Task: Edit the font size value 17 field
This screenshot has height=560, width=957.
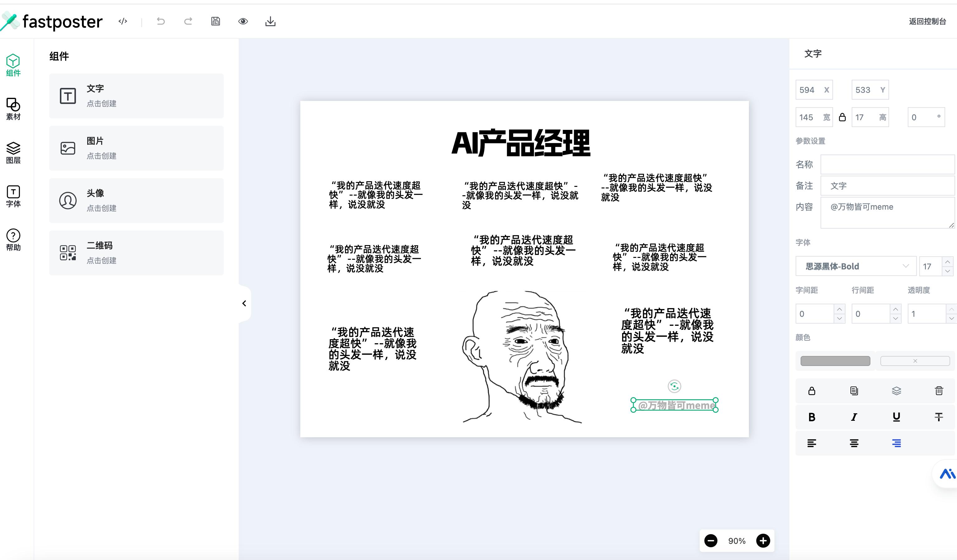Action: click(x=931, y=266)
